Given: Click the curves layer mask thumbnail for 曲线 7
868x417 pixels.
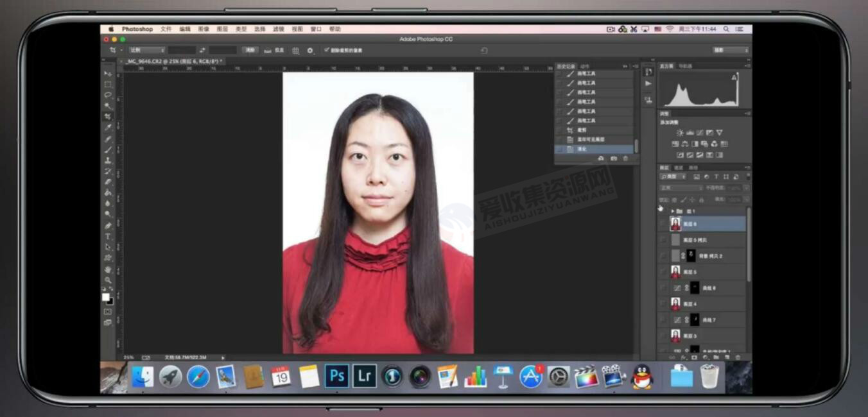Looking at the screenshot, I should [695, 318].
